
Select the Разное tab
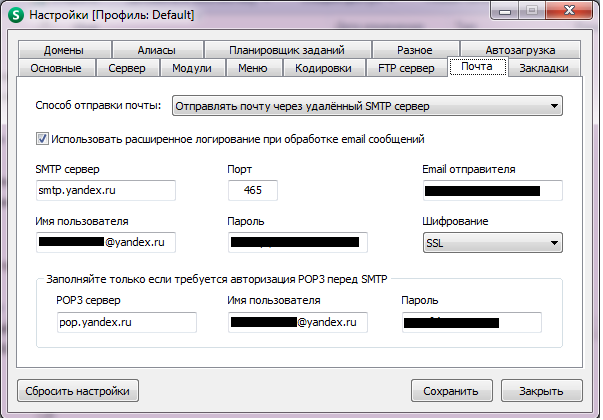tap(414, 50)
